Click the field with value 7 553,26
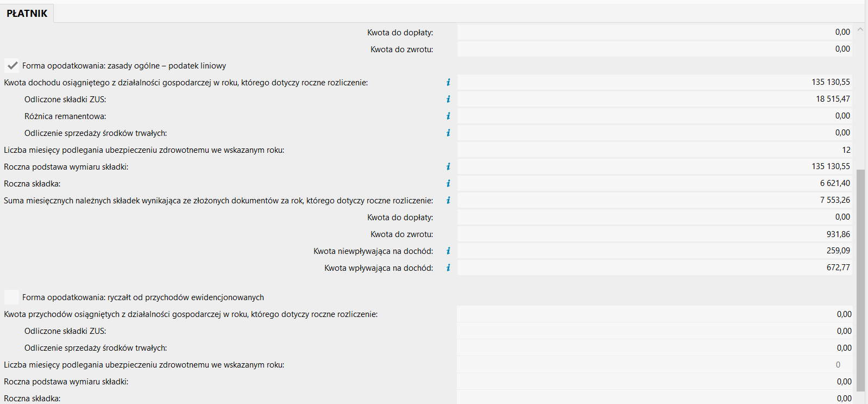The height and width of the screenshot is (404, 868). pos(654,200)
